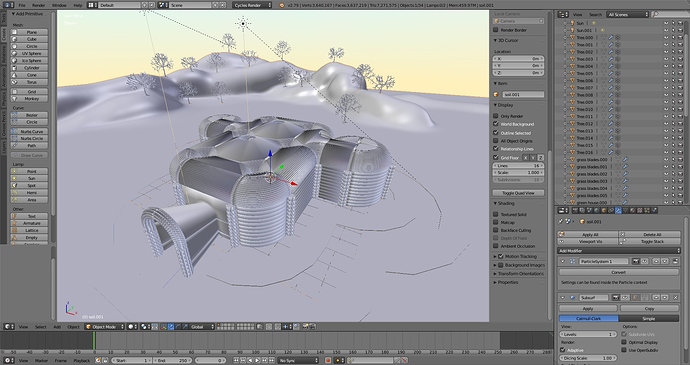
Task: Add an Armature object
Action: point(29,223)
